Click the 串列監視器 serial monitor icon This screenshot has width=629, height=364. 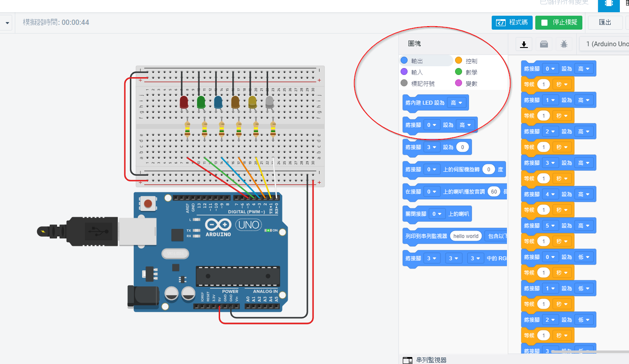(408, 360)
